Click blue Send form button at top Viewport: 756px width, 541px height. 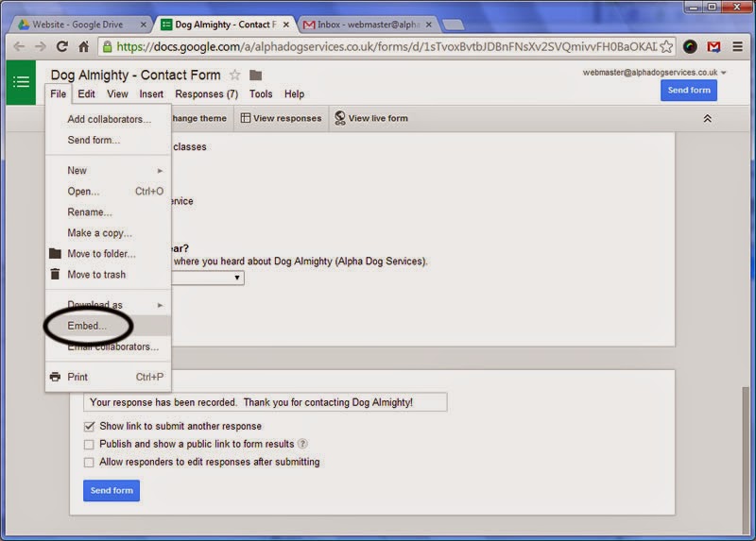[x=689, y=90]
